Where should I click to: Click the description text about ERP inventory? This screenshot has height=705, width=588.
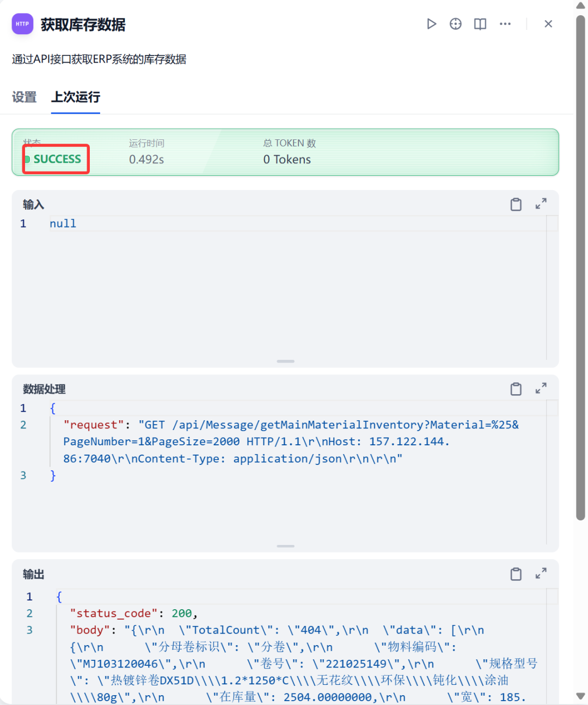pyautogui.click(x=99, y=59)
